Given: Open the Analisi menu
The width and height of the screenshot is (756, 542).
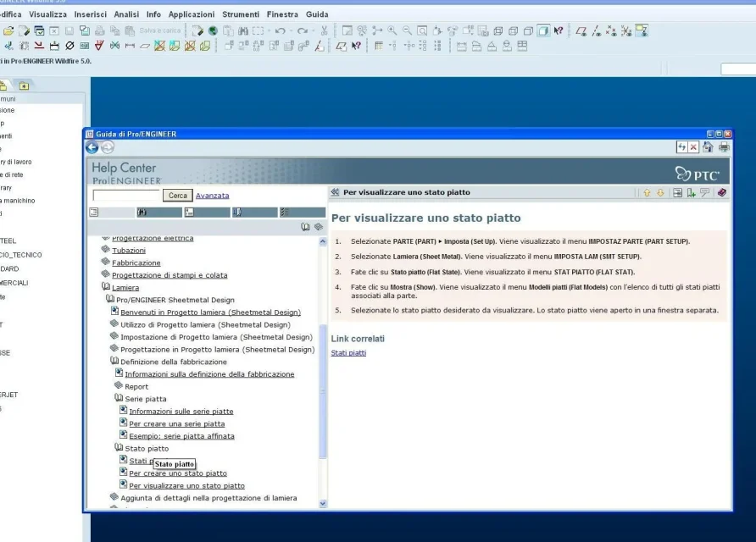Looking at the screenshot, I should tap(126, 14).
